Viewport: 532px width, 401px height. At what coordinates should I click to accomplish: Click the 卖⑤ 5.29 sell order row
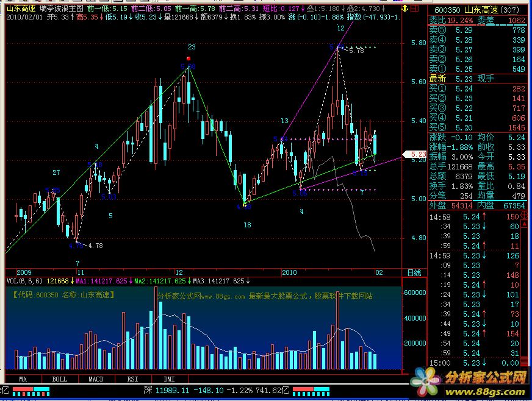(x=479, y=30)
